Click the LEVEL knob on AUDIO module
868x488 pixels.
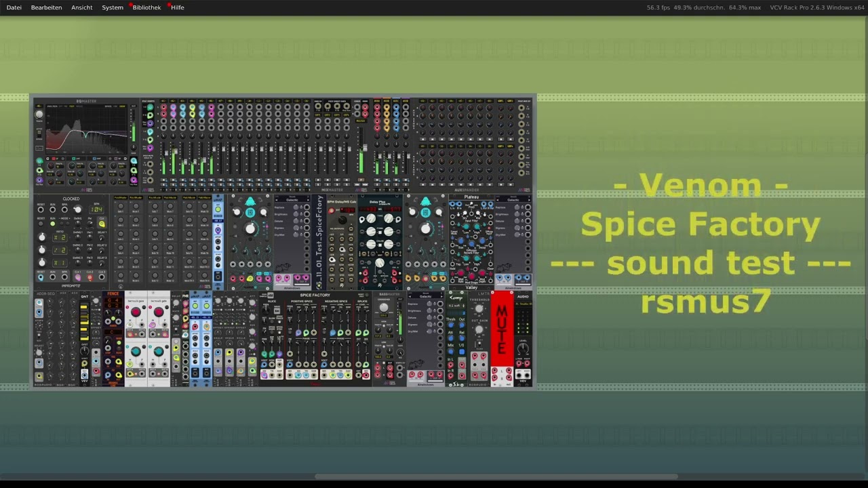[523, 348]
